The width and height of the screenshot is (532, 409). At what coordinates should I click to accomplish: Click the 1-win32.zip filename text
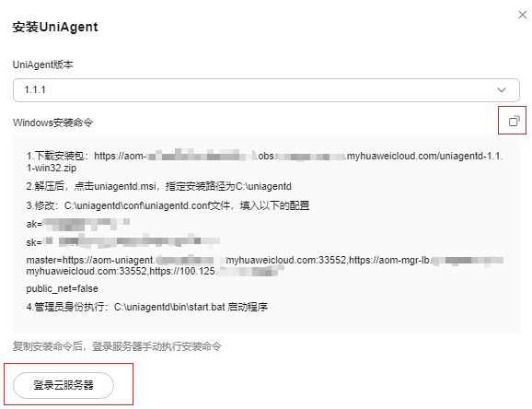pyautogui.click(x=52, y=168)
